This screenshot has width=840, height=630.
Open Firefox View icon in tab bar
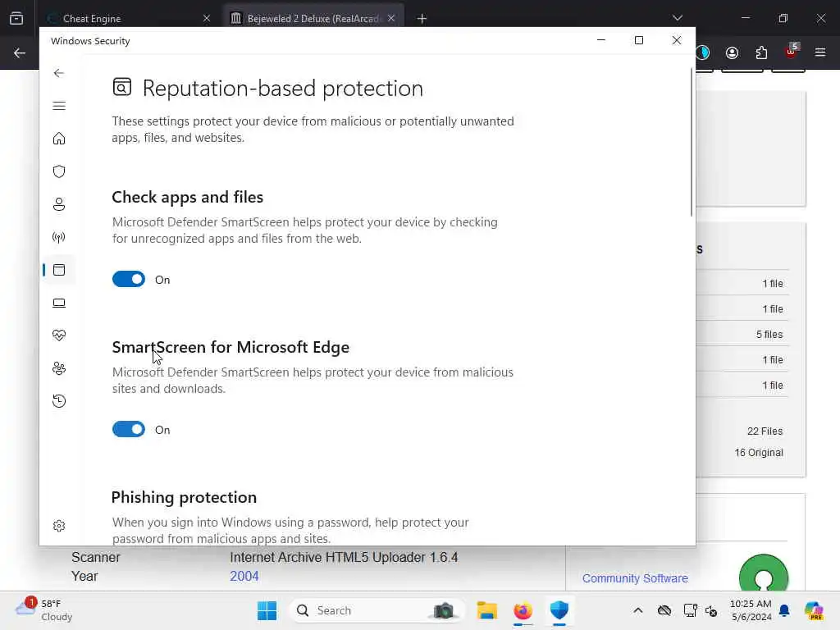click(16, 19)
